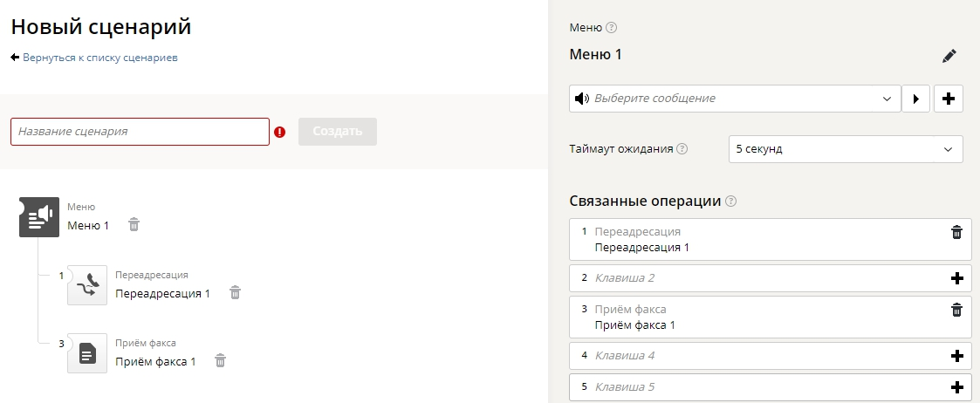Open the Выберите сообщение dropdown
This screenshot has width=980, height=403.
click(x=735, y=99)
